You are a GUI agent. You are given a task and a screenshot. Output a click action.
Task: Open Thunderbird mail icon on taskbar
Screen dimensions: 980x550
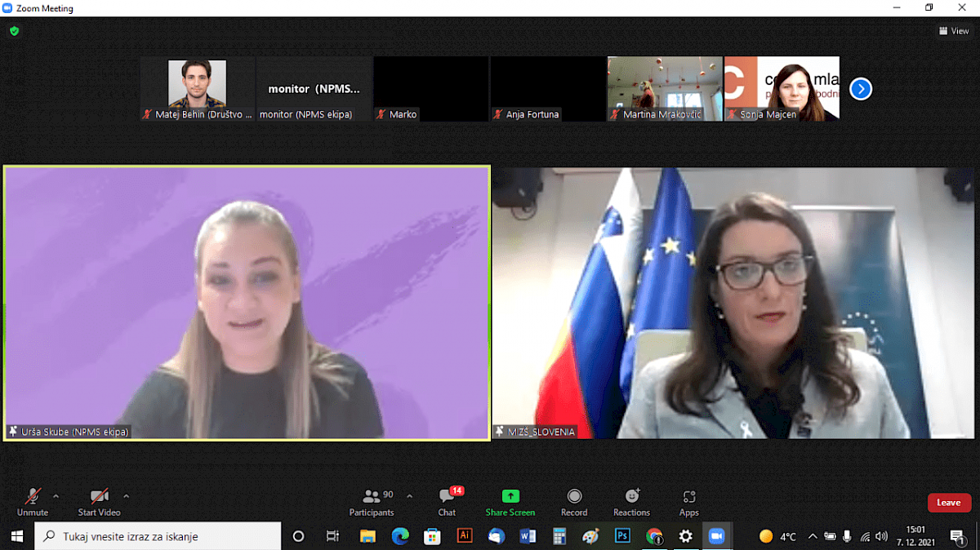tap(497, 536)
